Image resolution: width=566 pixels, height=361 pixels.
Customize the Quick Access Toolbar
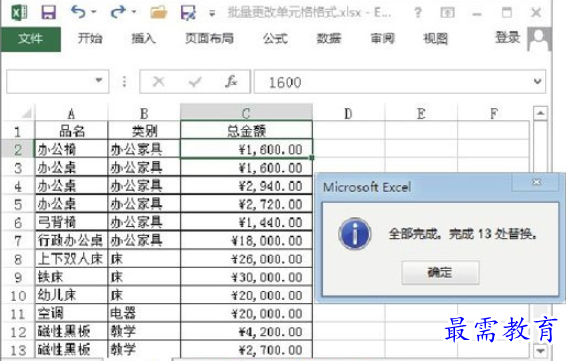tap(212, 14)
